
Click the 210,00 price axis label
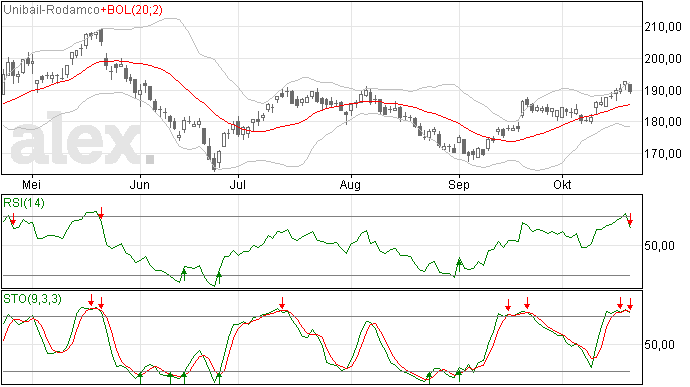pyautogui.click(x=663, y=27)
